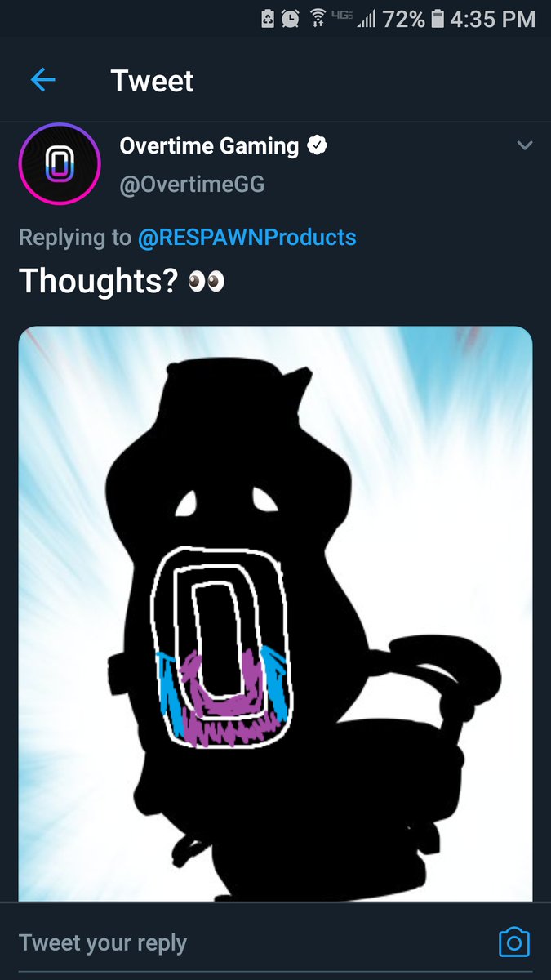This screenshot has height=980, width=551.
Task: Tap the alarm clock status icon
Action: 290,19
